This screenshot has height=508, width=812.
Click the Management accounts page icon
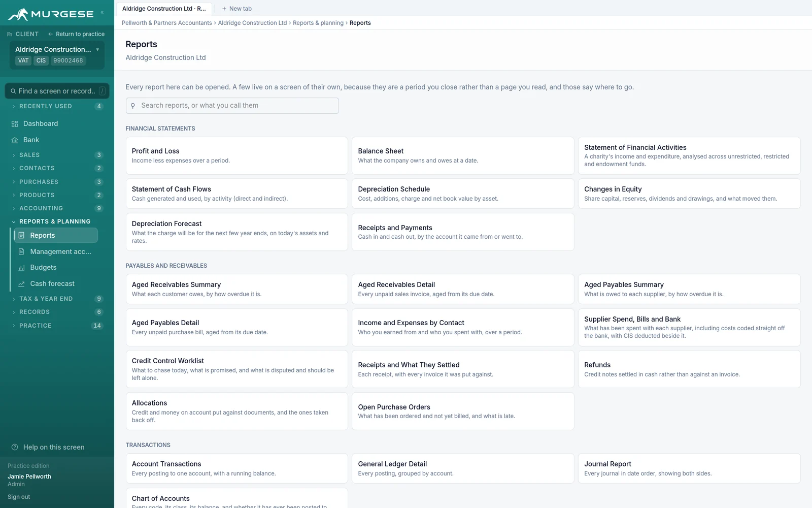point(21,251)
